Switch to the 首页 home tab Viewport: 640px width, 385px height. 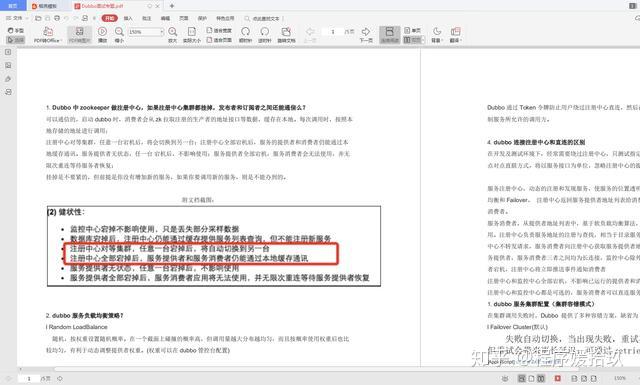coord(13,6)
